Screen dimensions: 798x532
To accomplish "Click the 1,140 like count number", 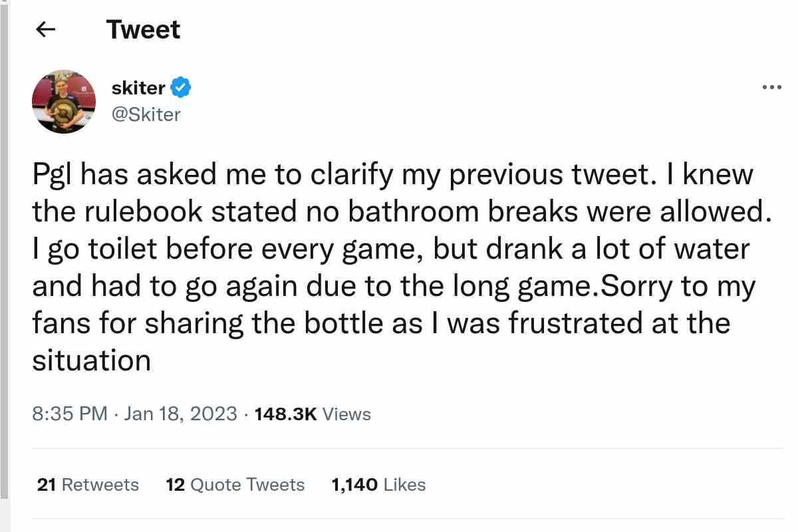I will tap(354, 485).
